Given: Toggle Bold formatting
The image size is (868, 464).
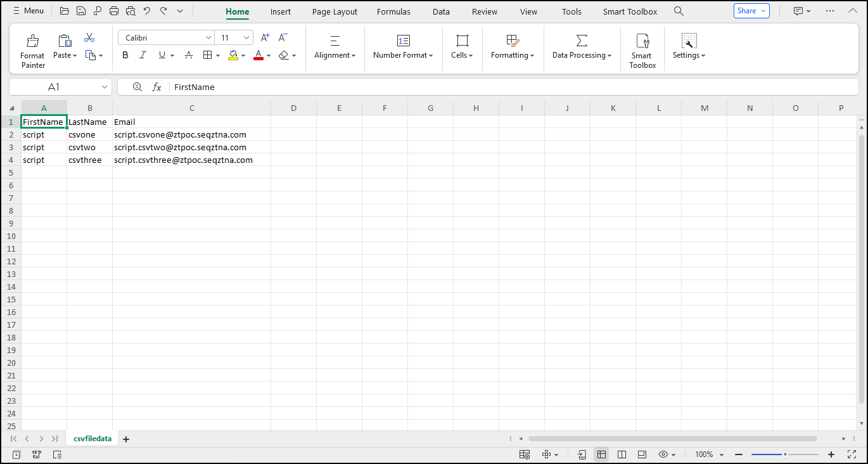Looking at the screenshot, I should point(125,56).
